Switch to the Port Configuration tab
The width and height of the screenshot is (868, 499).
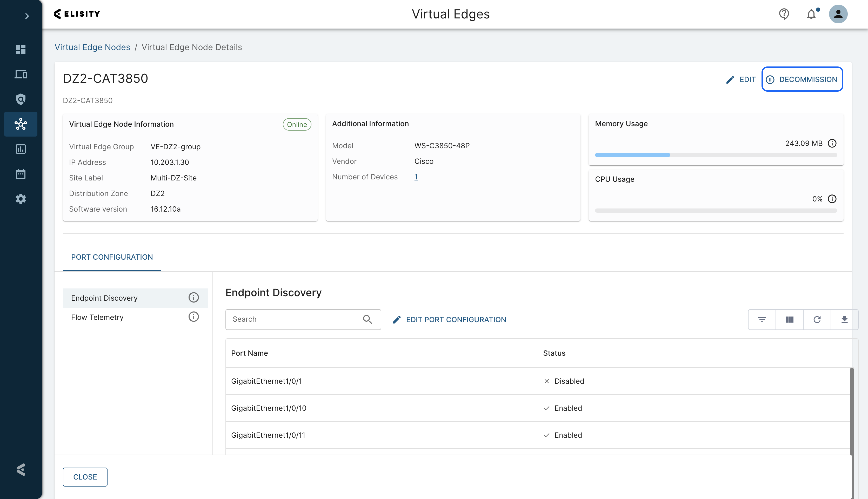[112, 257]
